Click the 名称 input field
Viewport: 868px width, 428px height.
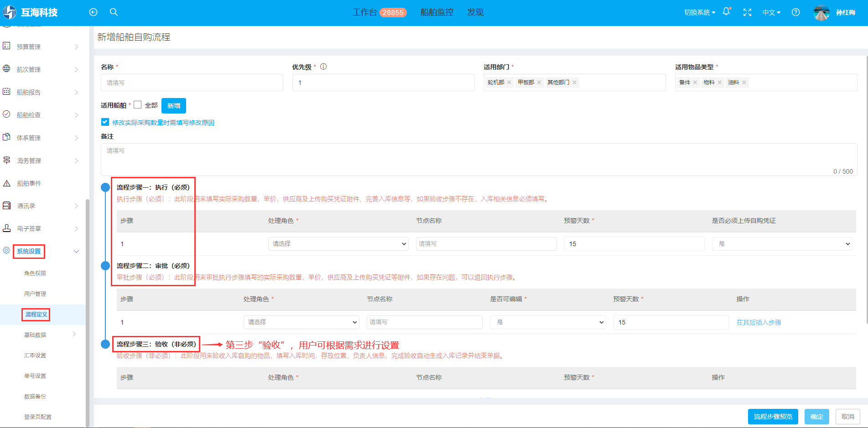point(192,83)
